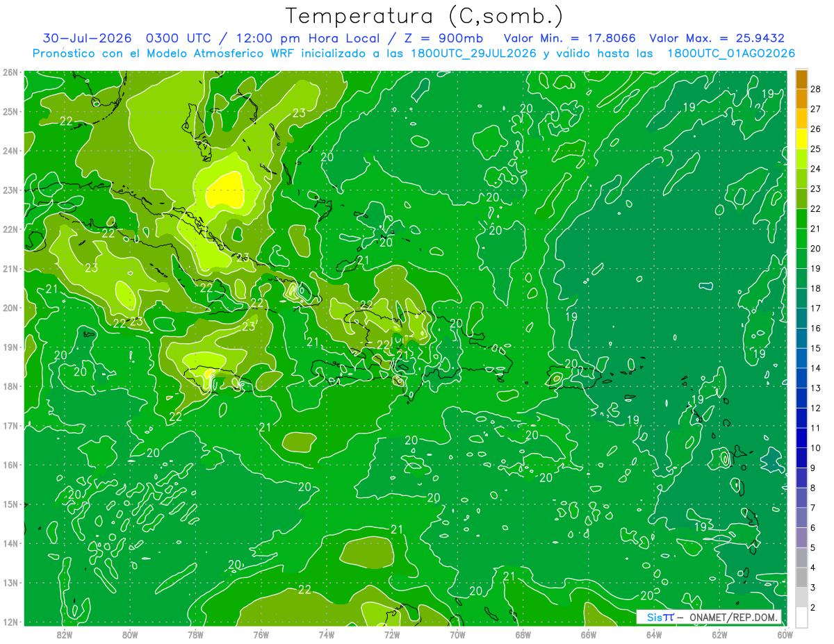Click the grey swatch between 3 and 4 on color bar
The width and height of the screenshot is (834, 644).
(802, 577)
